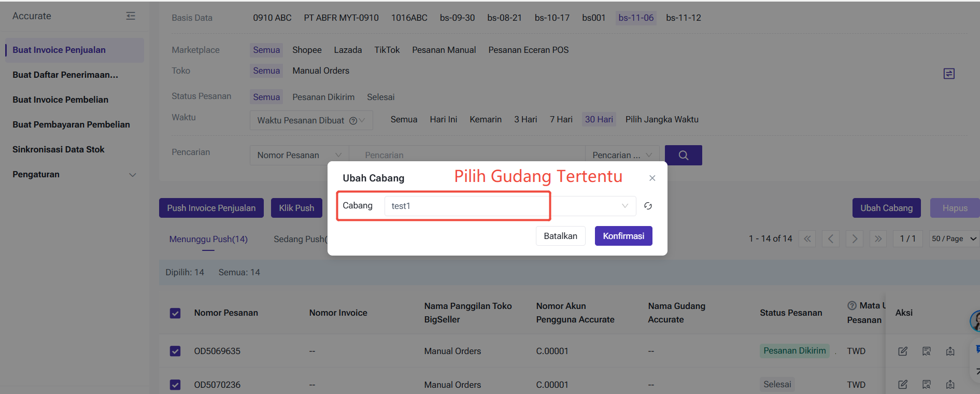Image resolution: width=980 pixels, height=394 pixels.
Task: Click the Konfirmasi button
Action: pyautogui.click(x=623, y=236)
